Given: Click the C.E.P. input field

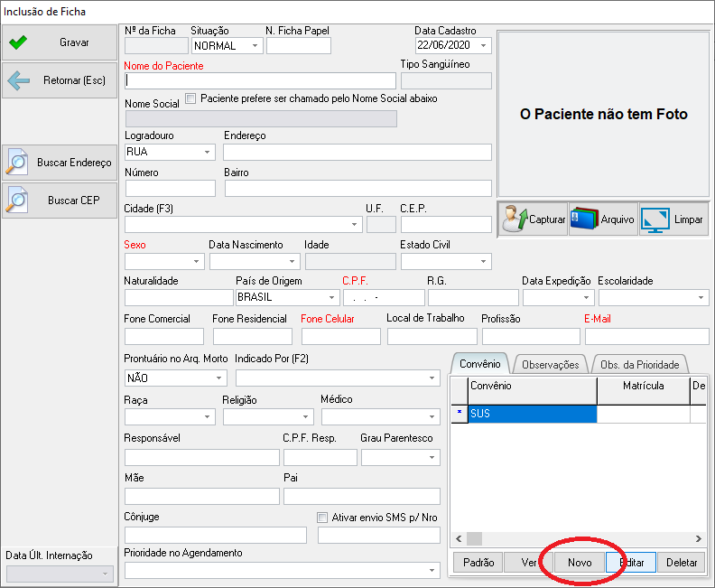Looking at the screenshot, I should (x=446, y=224).
